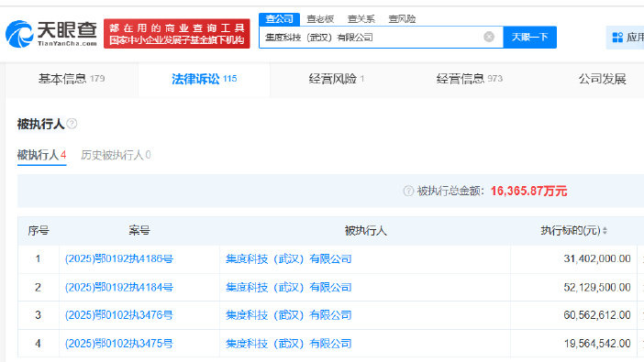
Task: Click the amount 52,129,500.00
Action: [597, 287]
